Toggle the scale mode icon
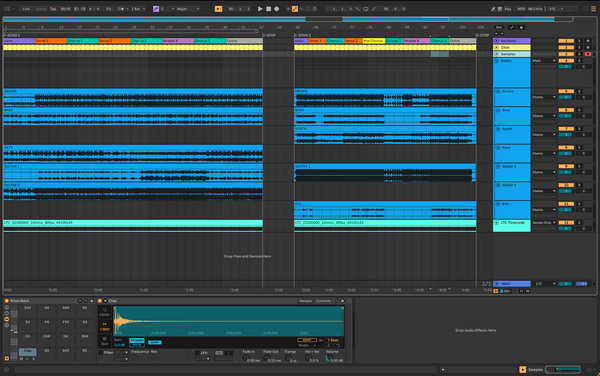This screenshot has height=376, width=600. click(x=156, y=9)
